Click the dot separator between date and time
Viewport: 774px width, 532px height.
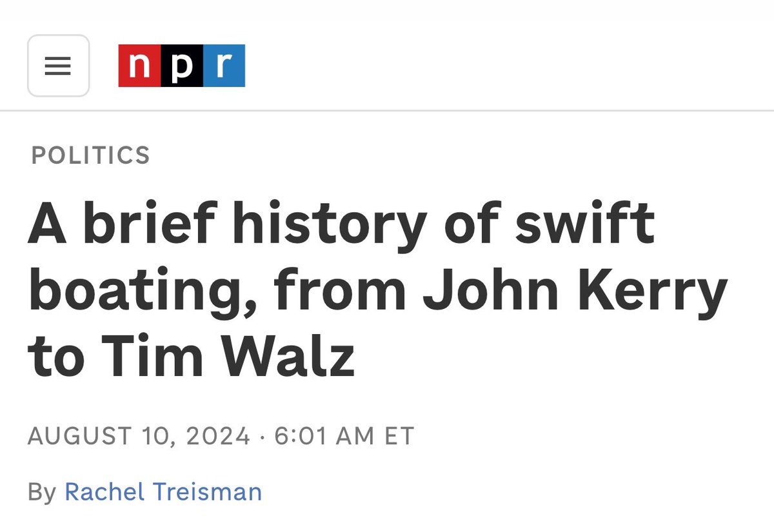coord(262,437)
